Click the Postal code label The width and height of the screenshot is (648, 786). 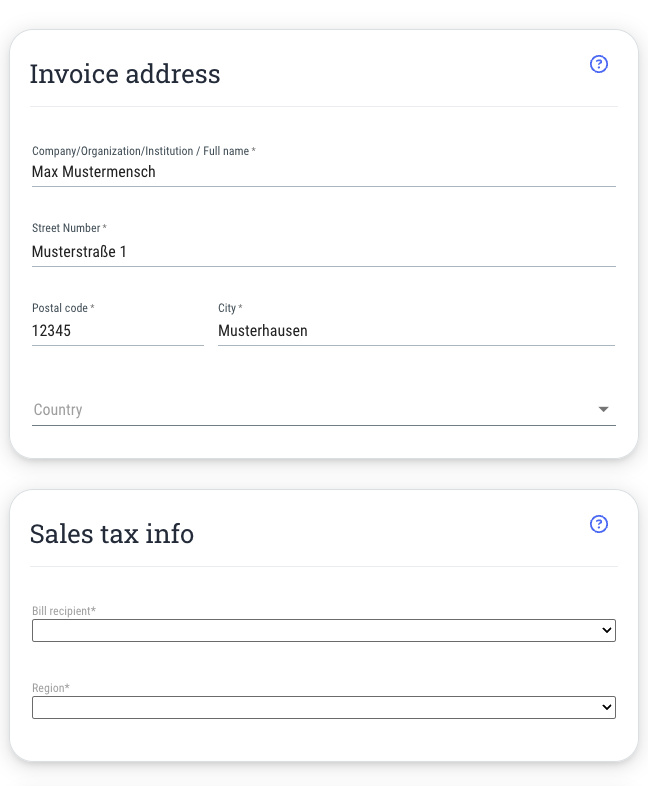pos(62,308)
